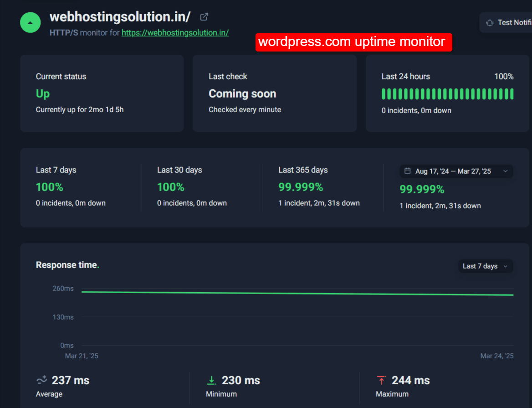Click the green minimum download-arrow icon
The width and height of the screenshot is (532, 408).
211,380
